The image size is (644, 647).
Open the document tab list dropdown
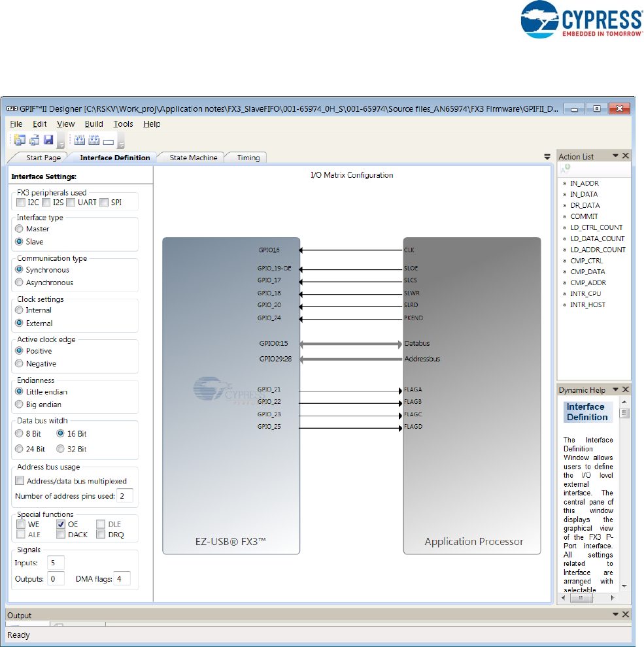[547, 157]
